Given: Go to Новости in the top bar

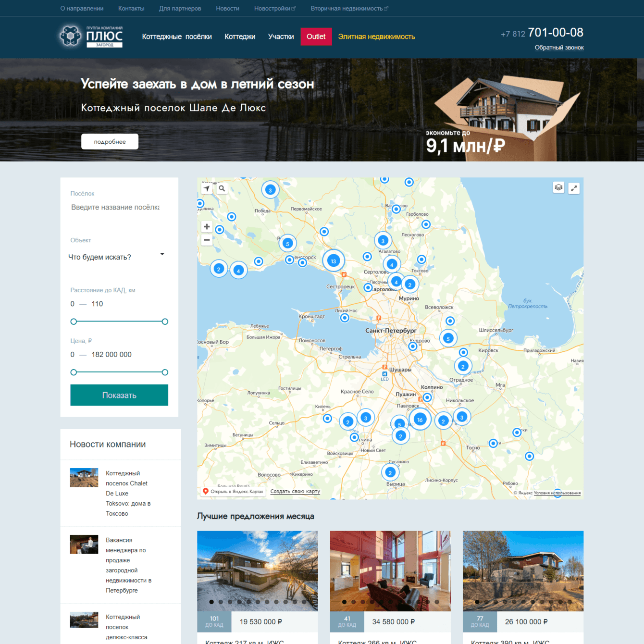Looking at the screenshot, I should 228,8.
